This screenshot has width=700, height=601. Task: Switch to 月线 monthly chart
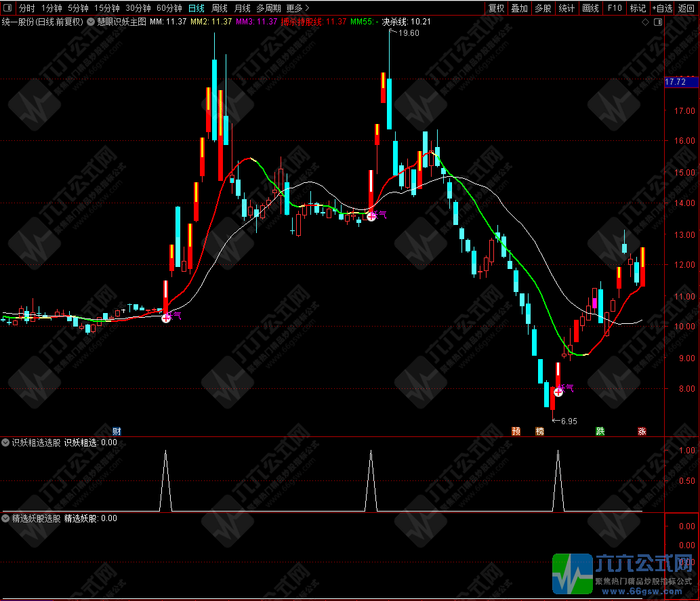tap(243, 8)
